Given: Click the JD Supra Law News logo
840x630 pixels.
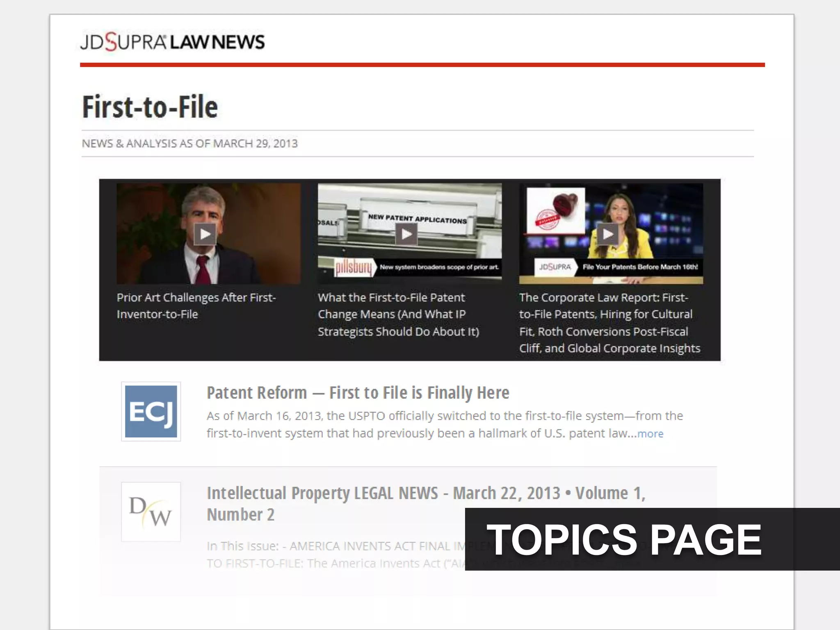Looking at the screenshot, I should [172, 41].
